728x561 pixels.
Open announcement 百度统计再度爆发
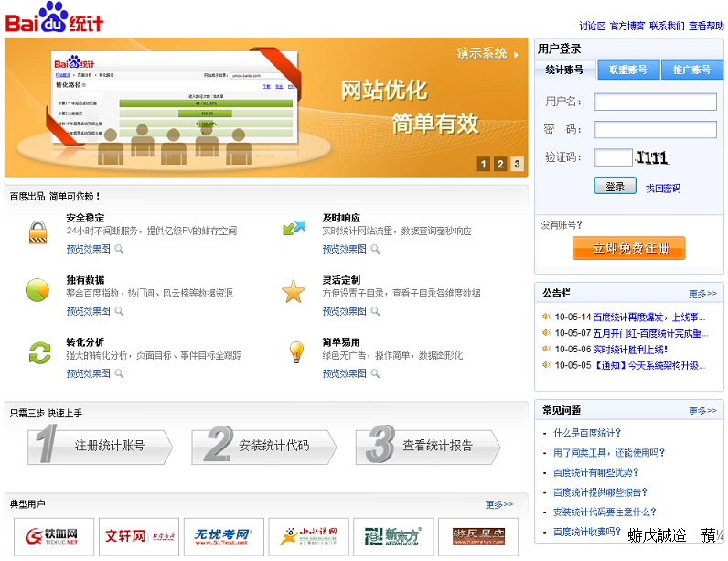648,318
